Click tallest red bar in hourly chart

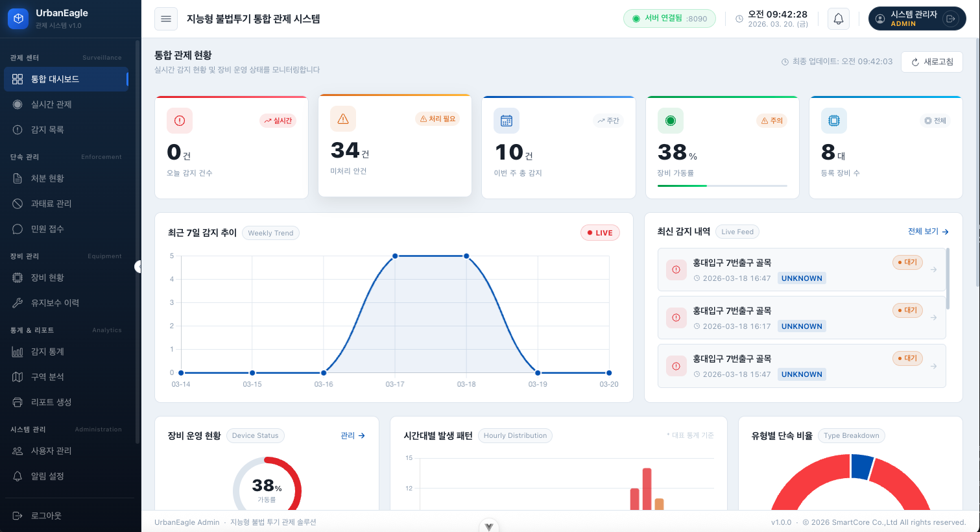pos(647,489)
